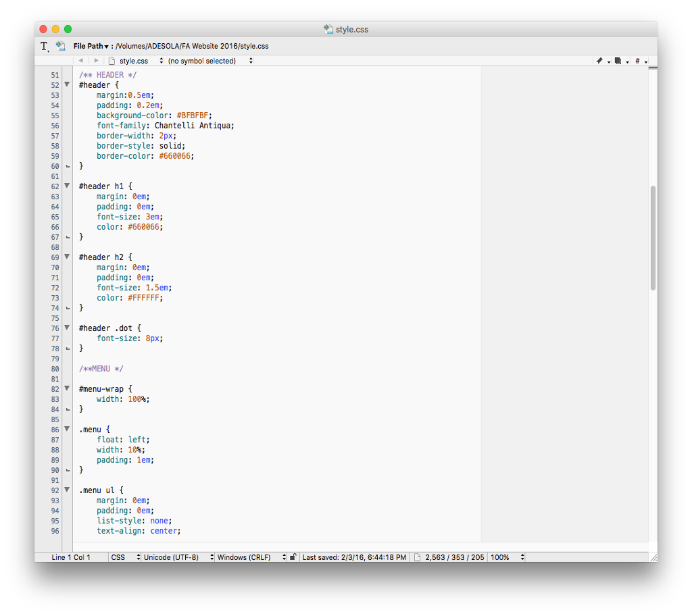Viewport: 692px width, 616px height.
Task: Click line number 96 in gutter
Action: (55, 531)
